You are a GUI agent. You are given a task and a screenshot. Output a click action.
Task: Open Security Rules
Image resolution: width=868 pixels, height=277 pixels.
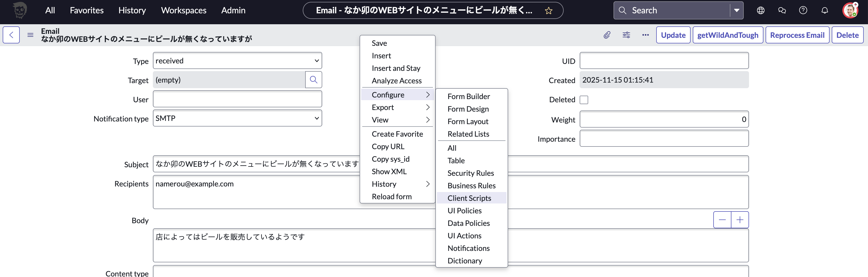471,173
